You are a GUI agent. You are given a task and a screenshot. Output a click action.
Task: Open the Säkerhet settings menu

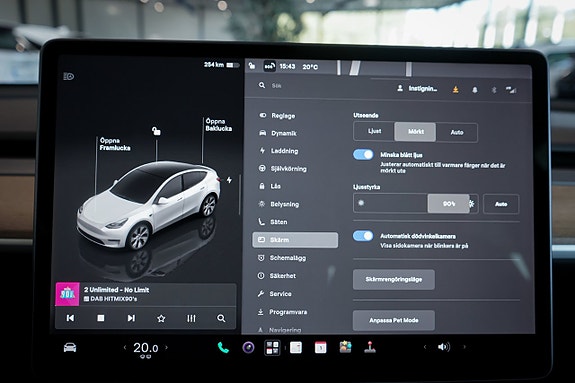pyautogui.click(x=277, y=276)
